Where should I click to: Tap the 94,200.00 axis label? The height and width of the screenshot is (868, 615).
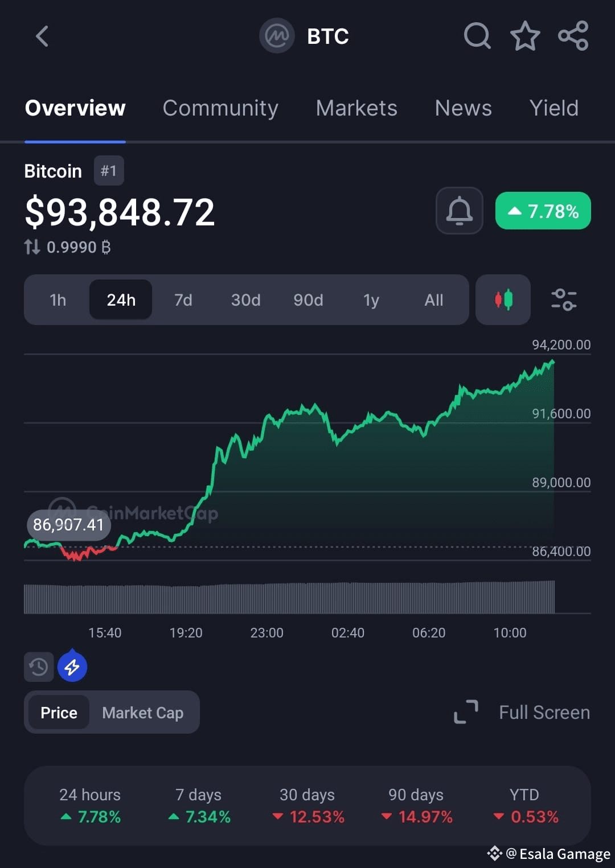click(561, 344)
